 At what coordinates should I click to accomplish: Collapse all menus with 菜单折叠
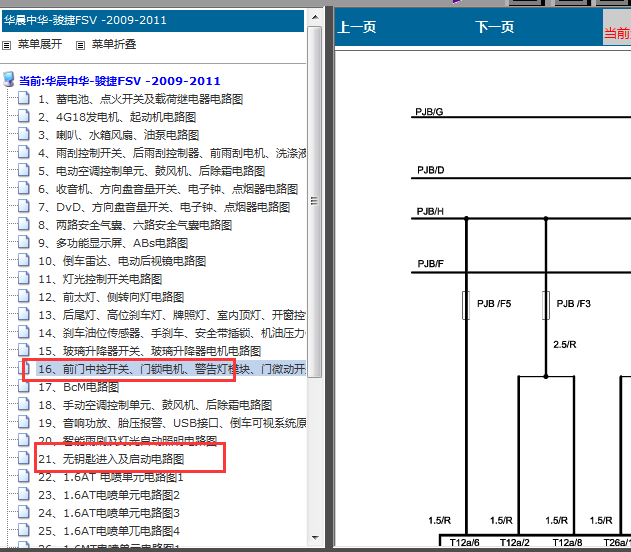click(x=114, y=44)
